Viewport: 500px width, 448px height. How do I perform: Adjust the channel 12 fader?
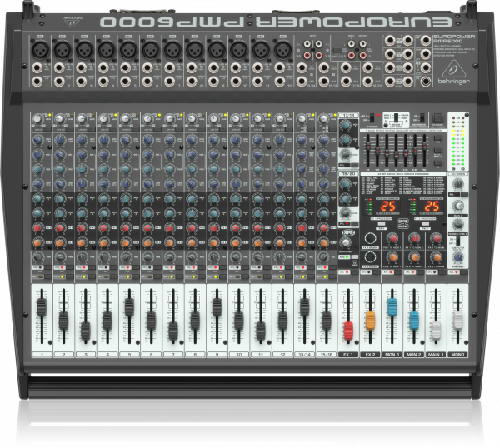coord(282,321)
